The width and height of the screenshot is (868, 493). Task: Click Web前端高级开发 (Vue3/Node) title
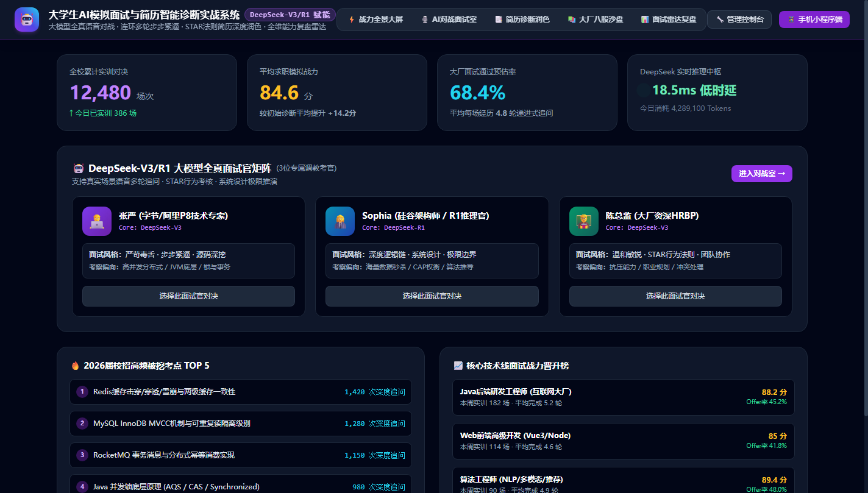[x=516, y=436]
